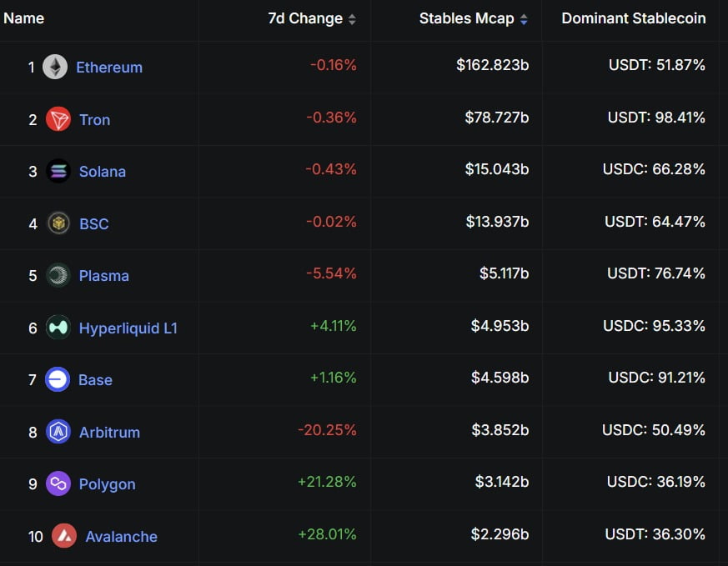Viewport: 728px width, 566px height.
Task: Click the purple Polygon logo icon
Action: click(x=58, y=483)
